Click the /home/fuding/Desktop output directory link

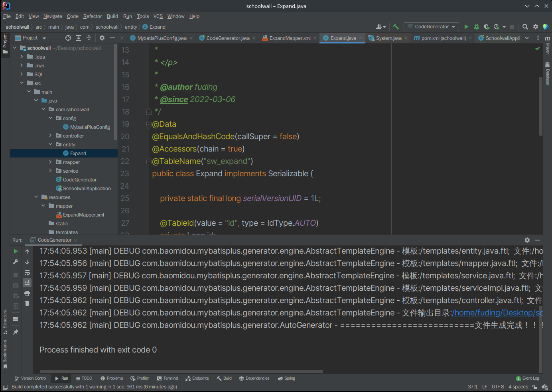point(497,313)
